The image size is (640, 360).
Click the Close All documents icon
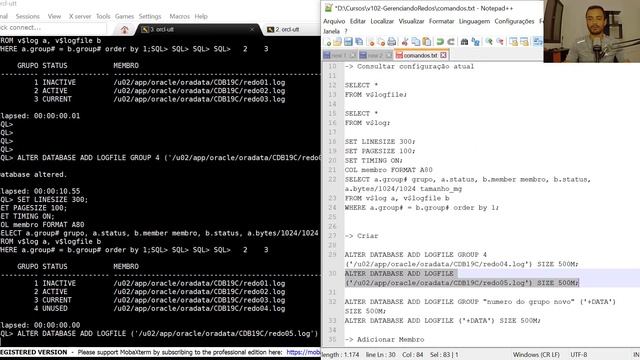pos(381,42)
